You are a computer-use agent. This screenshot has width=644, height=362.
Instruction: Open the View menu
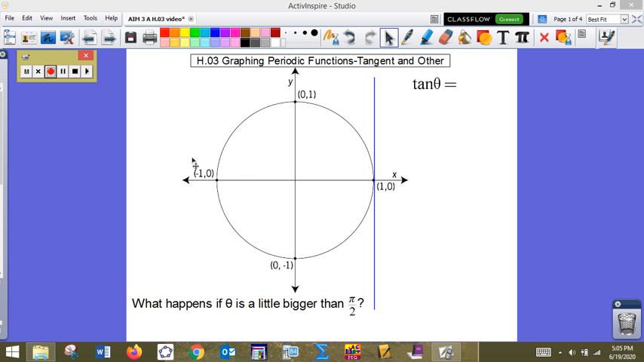point(47,18)
